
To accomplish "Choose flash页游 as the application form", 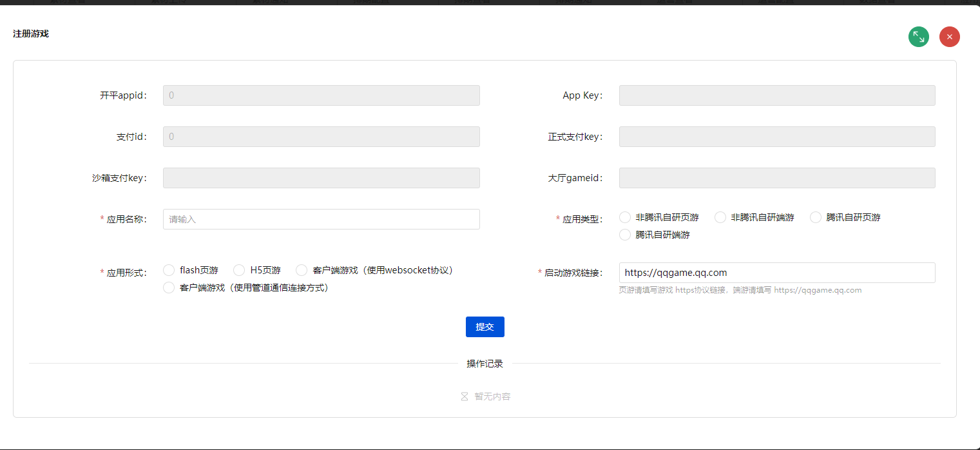I will (x=169, y=270).
